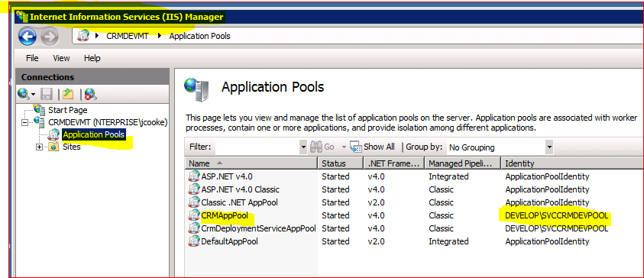Expand the Sites tree node

point(40,147)
